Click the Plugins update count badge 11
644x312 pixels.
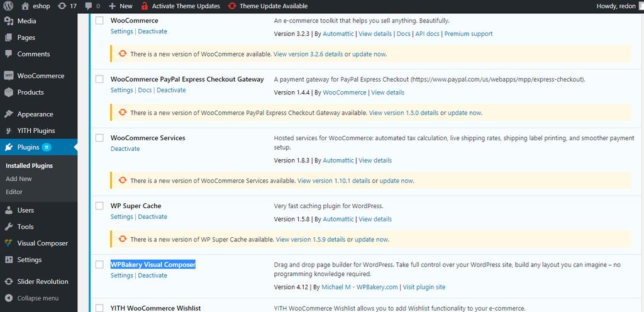pyautogui.click(x=47, y=147)
